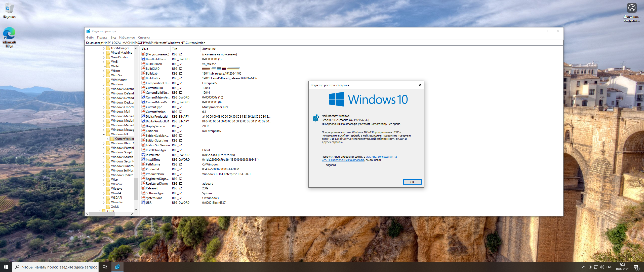This screenshot has width=644, height=272.
Task: Select the EditionID value icon
Action: 143,131
